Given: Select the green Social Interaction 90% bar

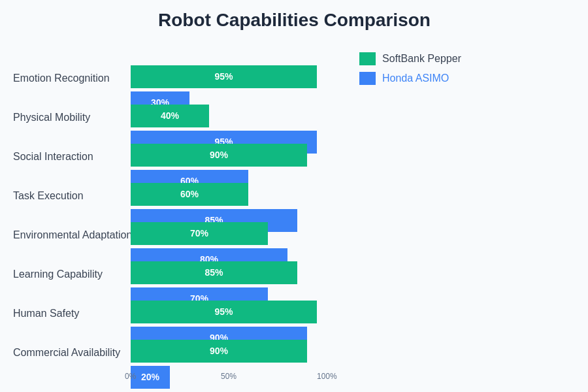Looking at the screenshot, I should 219,155.
